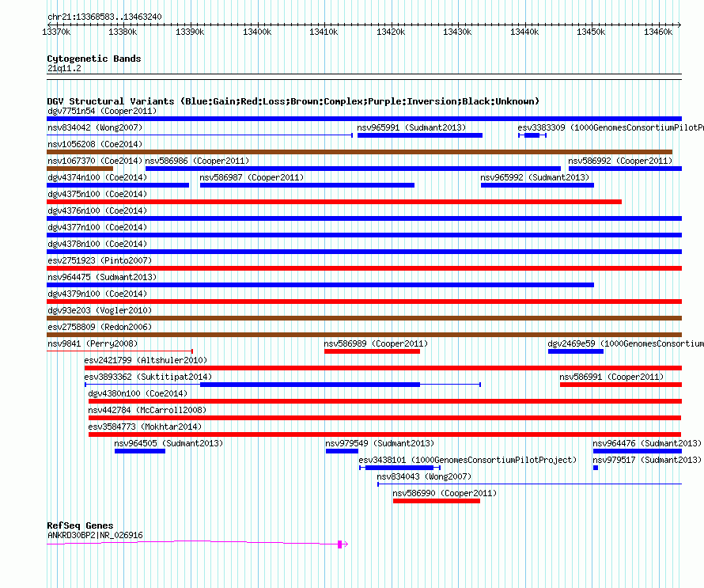Open esv2758809 (Redon2006) label
This screenshot has width=704, height=588.
pos(100,327)
